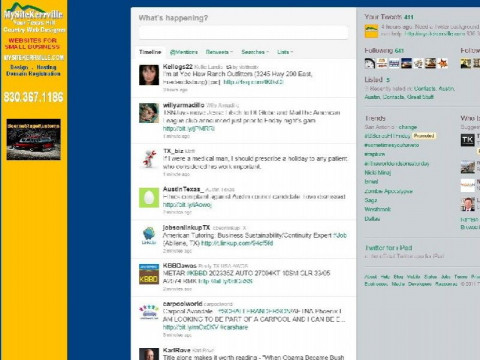Follow the bit.ly link in AustinTexas_ tweet
480x360 pixels.
coord(187,205)
